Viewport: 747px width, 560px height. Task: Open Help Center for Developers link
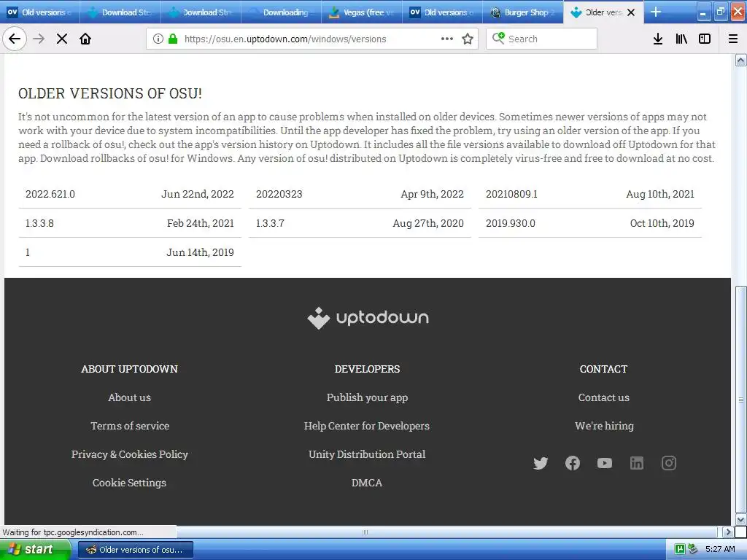(x=367, y=426)
